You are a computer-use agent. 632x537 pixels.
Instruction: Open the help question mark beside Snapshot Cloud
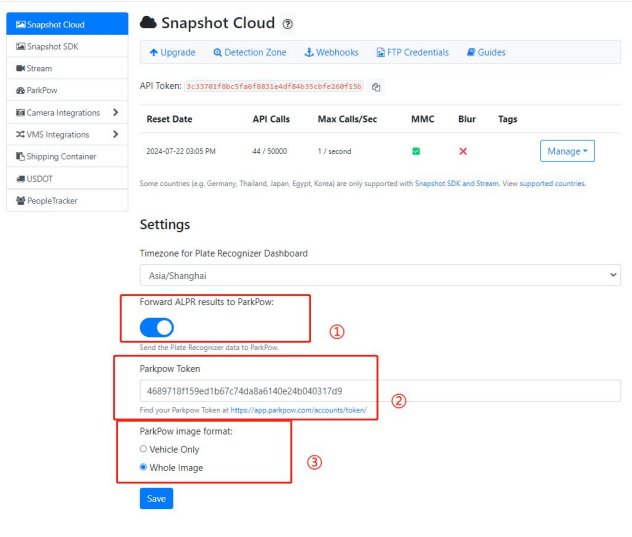tap(287, 24)
